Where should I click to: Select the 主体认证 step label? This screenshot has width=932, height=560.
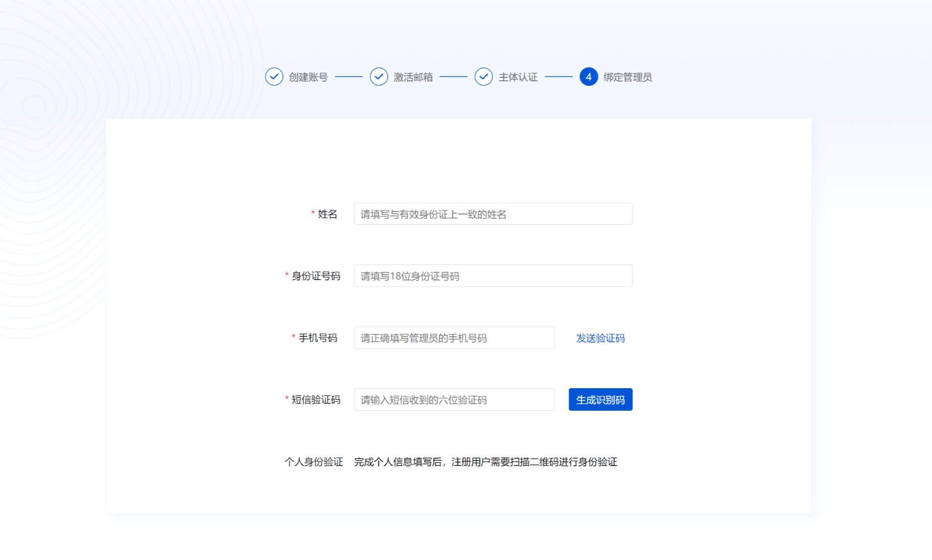pyautogui.click(x=518, y=77)
